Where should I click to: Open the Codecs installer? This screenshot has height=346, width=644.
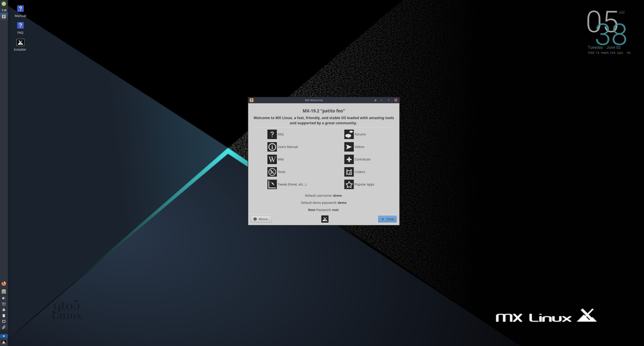pyautogui.click(x=349, y=172)
